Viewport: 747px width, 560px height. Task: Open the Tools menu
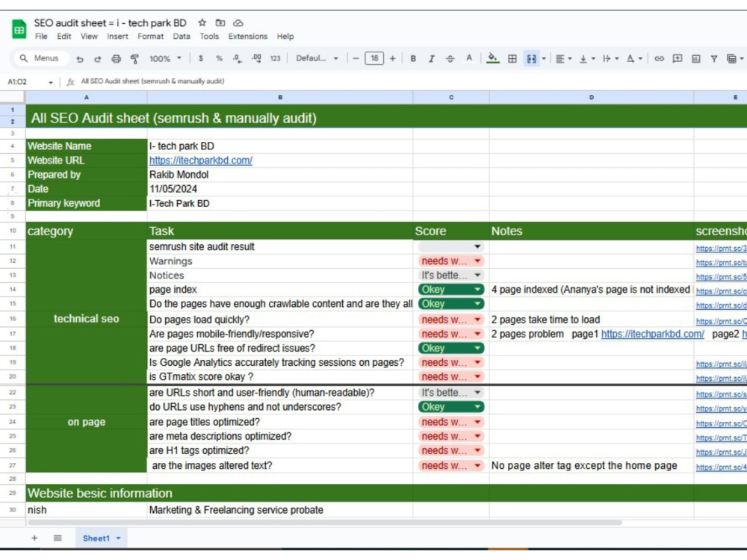click(209, 36)
